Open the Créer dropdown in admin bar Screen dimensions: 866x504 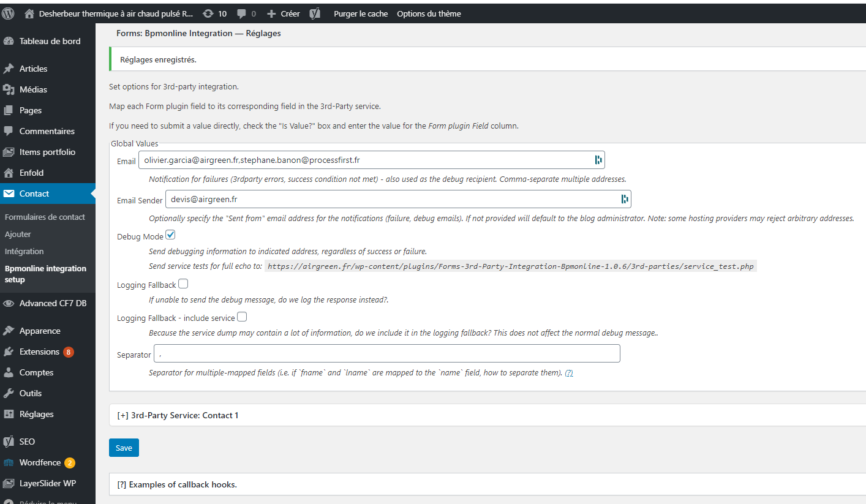(284, 13)
